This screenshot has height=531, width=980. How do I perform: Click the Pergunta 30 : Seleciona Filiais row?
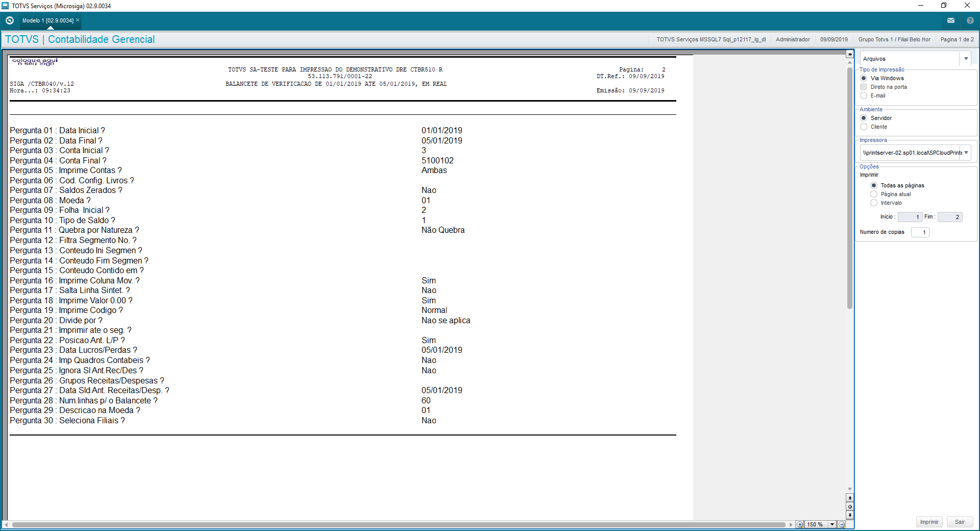(x=67, y=421)
